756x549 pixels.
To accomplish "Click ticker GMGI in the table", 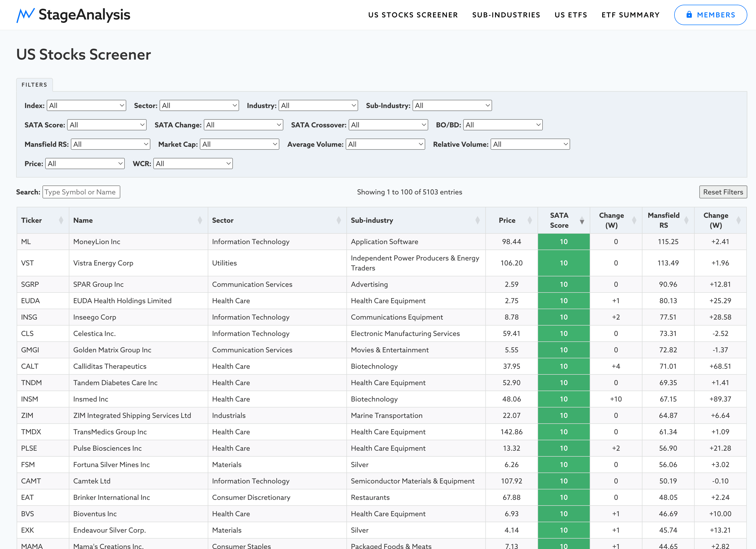I will coord(30,350).
